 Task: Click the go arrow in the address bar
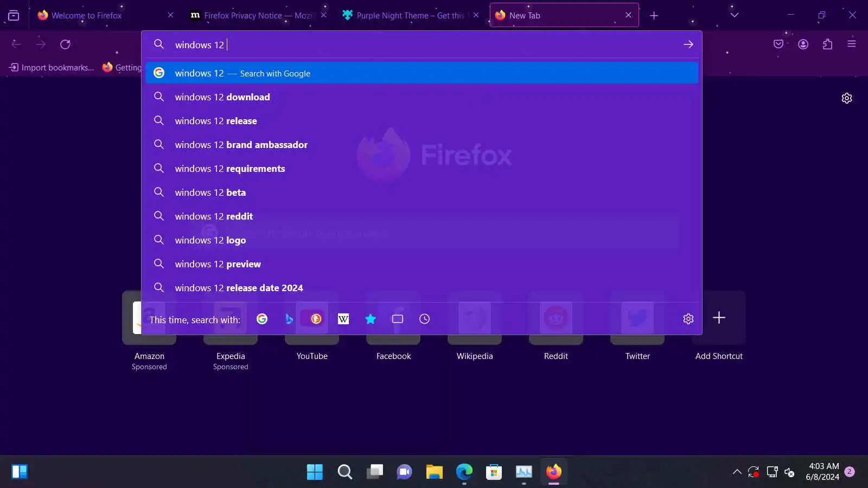688,44
